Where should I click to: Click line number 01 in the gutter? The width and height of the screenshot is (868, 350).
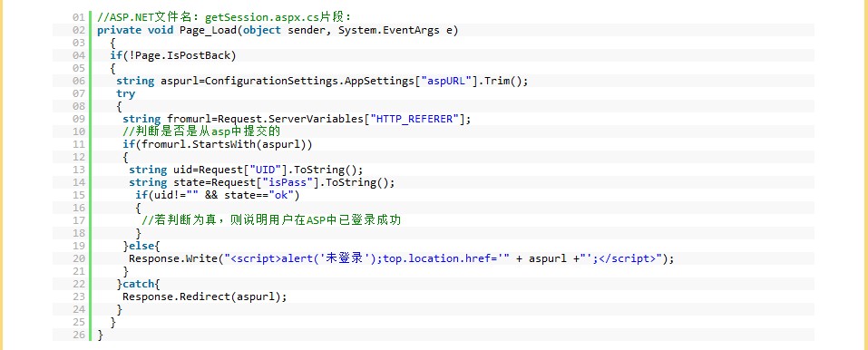click(78, 18)
